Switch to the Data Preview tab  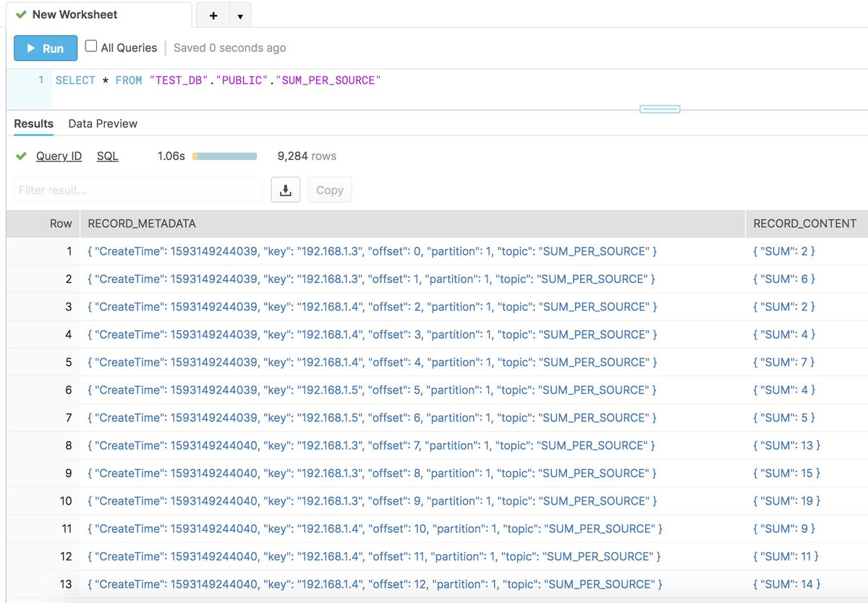pyautogui.click(x=102, y=124)
